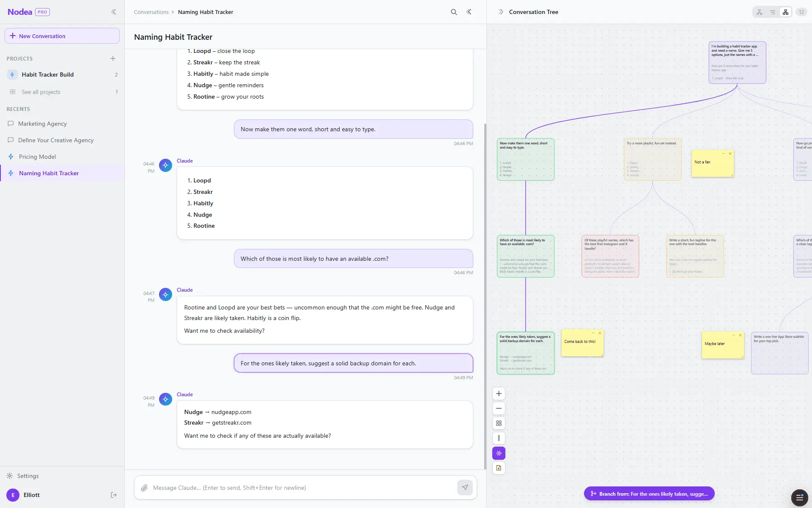The image size is (812, 508).
Task: Click the message 'Which of those is most likely'
Action: (353, 259)
